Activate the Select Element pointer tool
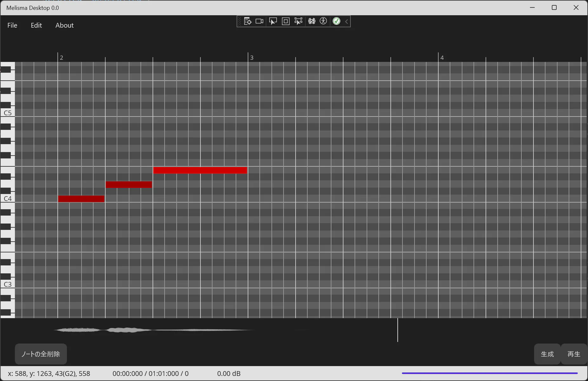This screenshot has width=588, height=381. [x=273, y=21]
